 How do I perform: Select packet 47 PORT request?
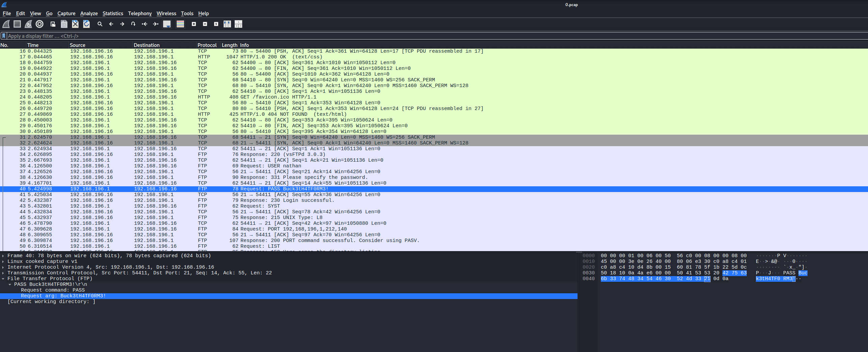434,229
